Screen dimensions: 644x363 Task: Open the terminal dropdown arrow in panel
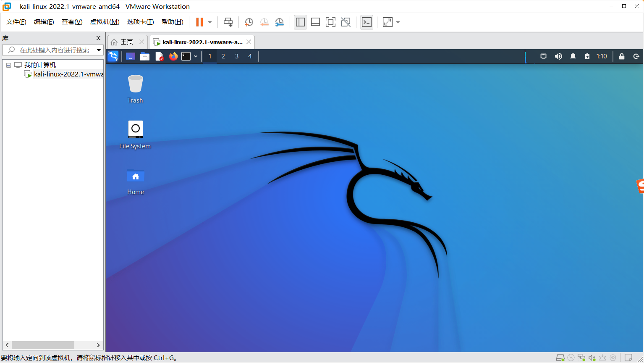point(196,56)
